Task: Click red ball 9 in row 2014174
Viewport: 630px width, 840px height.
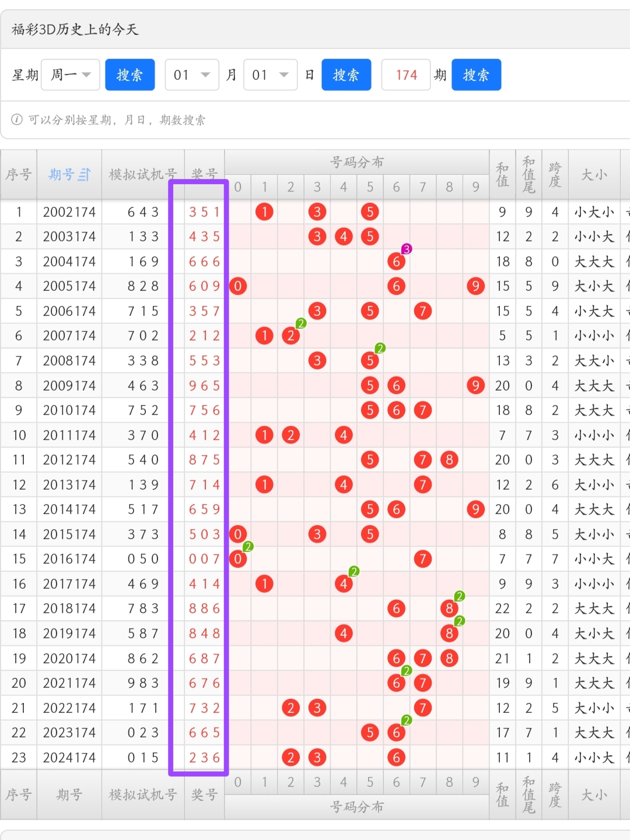Action: (476, 509)
